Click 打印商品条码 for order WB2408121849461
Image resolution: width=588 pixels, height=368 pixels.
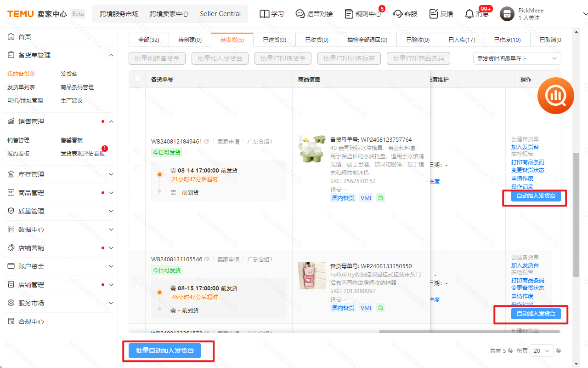coord(528,162)
